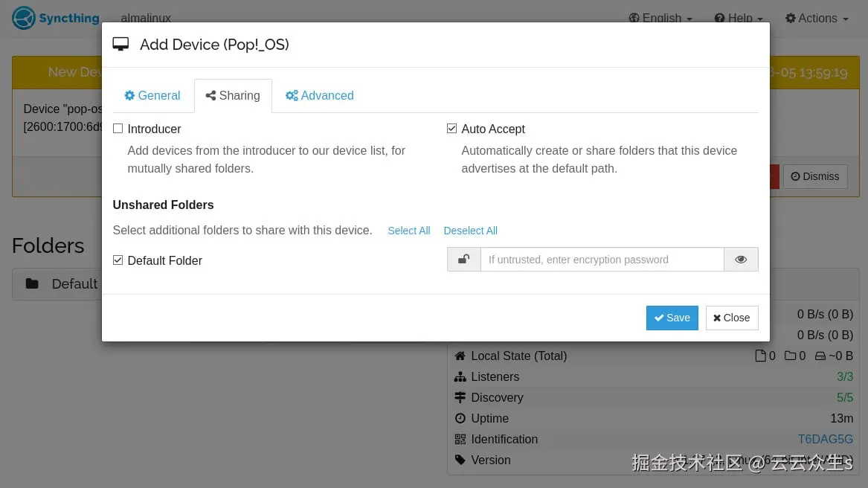
Task: Open the T6DAG5G identification link
Action: coord(825,439)
